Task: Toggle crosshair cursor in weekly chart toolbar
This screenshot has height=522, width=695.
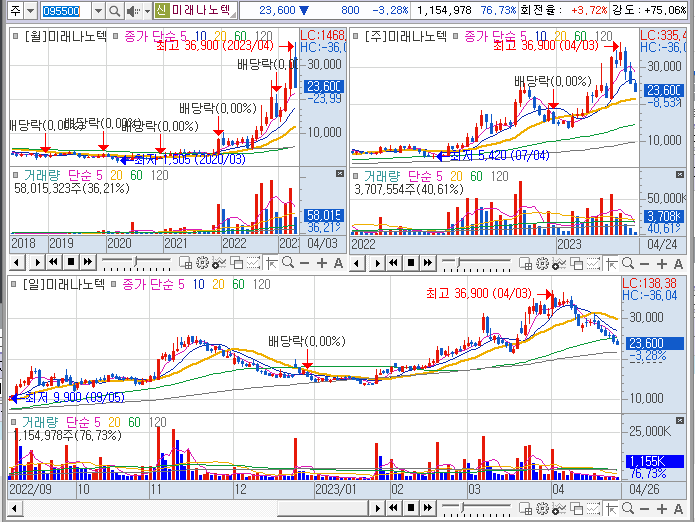Action: click(x=612, y=264)
